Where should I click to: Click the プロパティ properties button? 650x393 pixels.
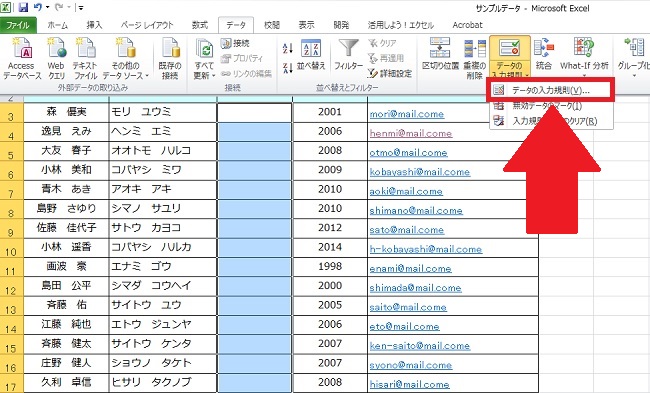click(x=242, y=58)
